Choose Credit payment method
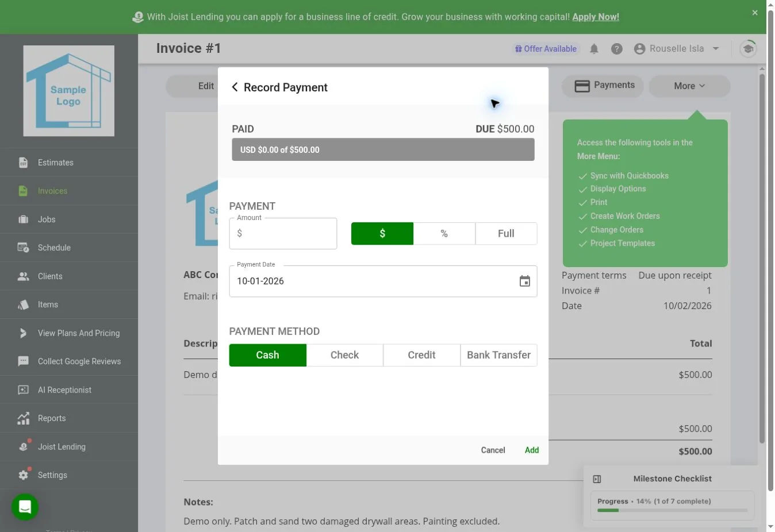Image resolution: width=775 pixels, height=532 pixels. [x=421, y=355]
